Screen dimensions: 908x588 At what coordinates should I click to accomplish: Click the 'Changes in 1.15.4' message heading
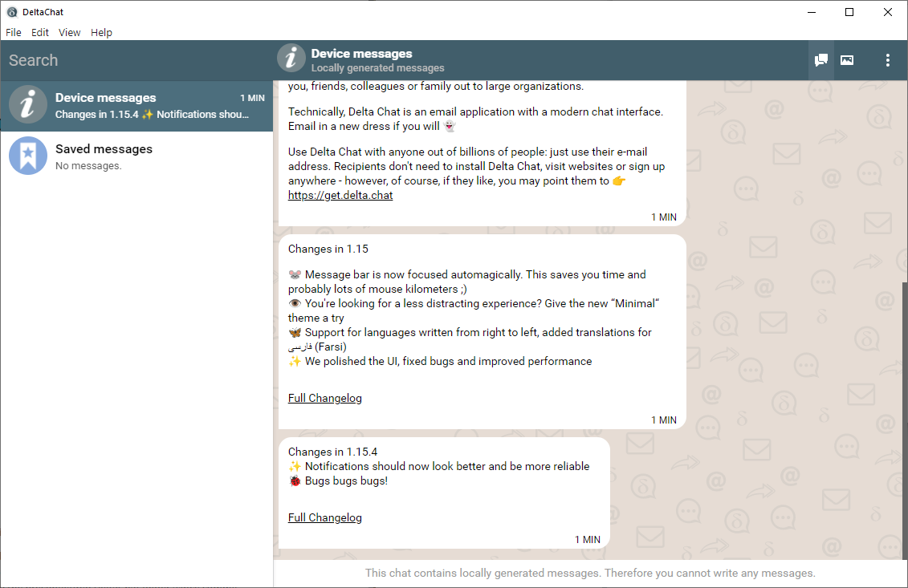click(332, 452)
